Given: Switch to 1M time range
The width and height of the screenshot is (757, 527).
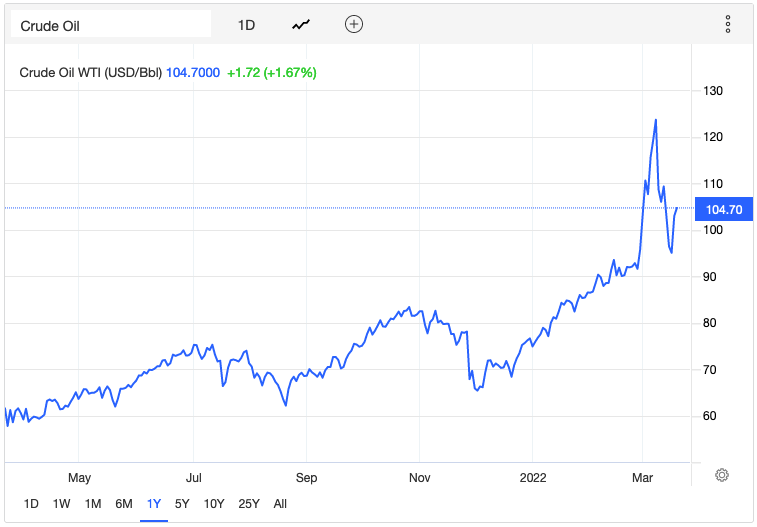Looking at the screenshot, I should [93, 503].
